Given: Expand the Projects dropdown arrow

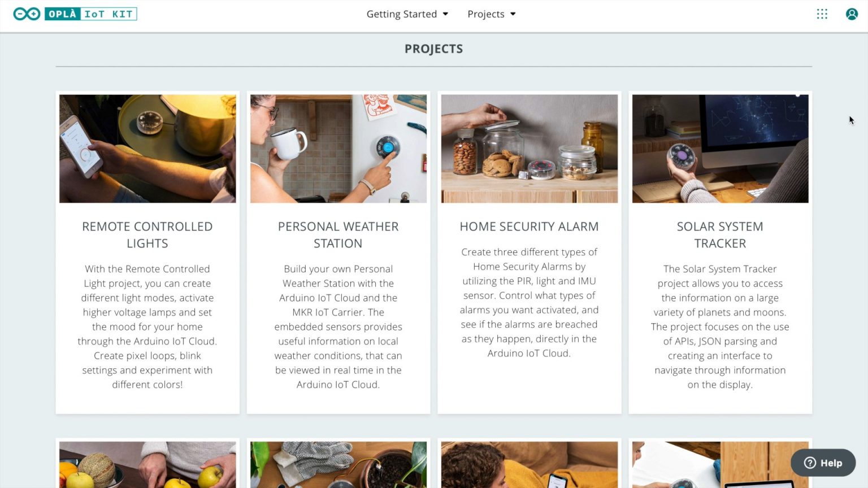Looking at the screenshot, I should (513, 14).
